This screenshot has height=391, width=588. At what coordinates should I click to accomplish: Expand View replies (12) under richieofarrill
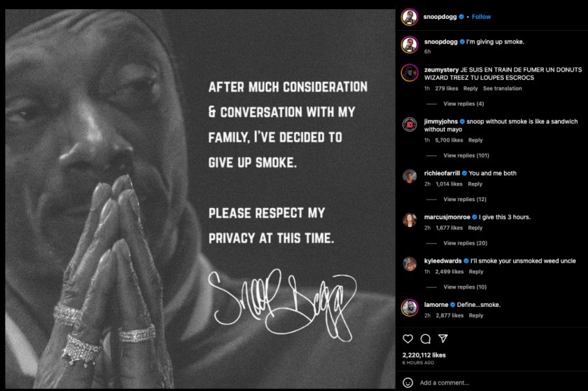pyautogui.click(x=465, y=199)
